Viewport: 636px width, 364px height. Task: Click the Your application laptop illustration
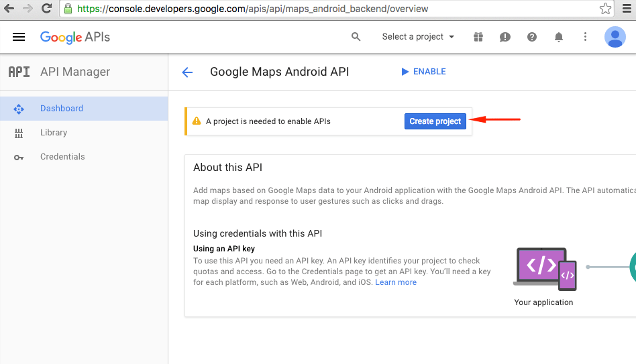point(545,269)
